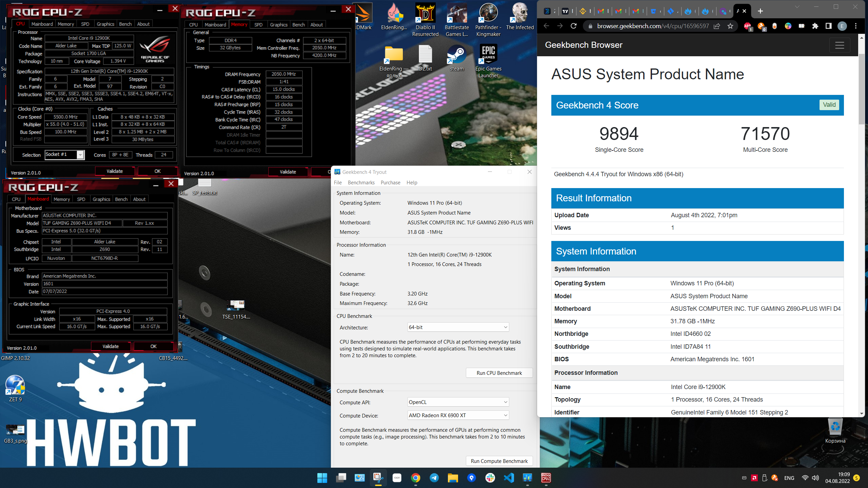Click Run Compute Benchmark button
868x488 pixels.
[499, 461]
